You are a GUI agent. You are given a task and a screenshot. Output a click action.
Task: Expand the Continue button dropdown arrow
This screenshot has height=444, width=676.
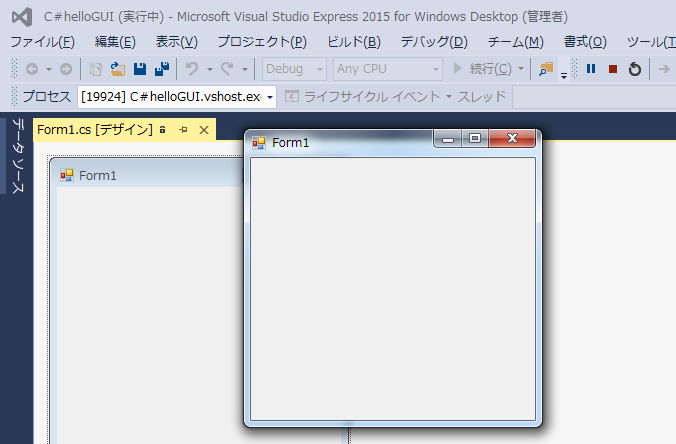pos(521,69)
